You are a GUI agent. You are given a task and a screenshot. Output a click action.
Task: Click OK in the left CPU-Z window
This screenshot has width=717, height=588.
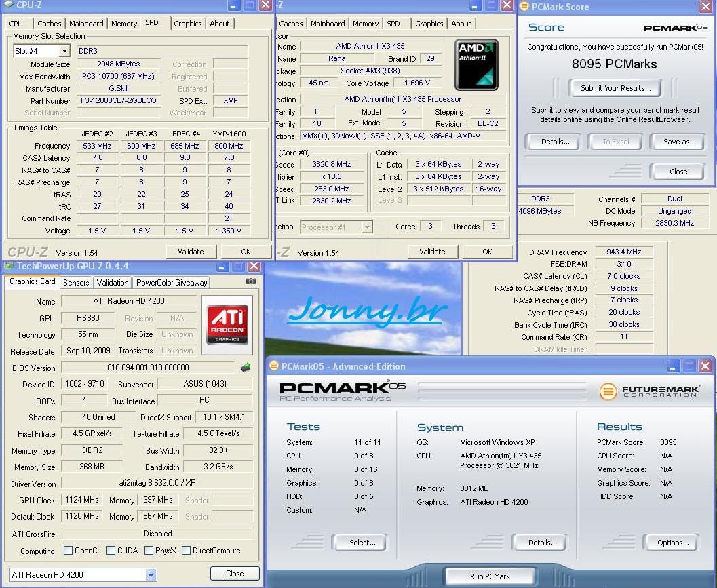coord(246,252)
